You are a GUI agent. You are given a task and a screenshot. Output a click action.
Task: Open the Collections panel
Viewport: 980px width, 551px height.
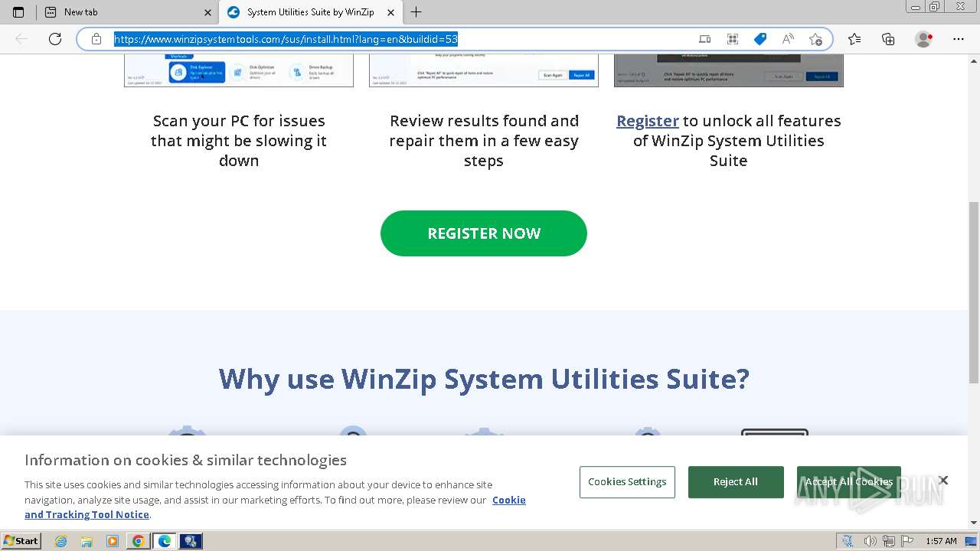pos(888,39)
